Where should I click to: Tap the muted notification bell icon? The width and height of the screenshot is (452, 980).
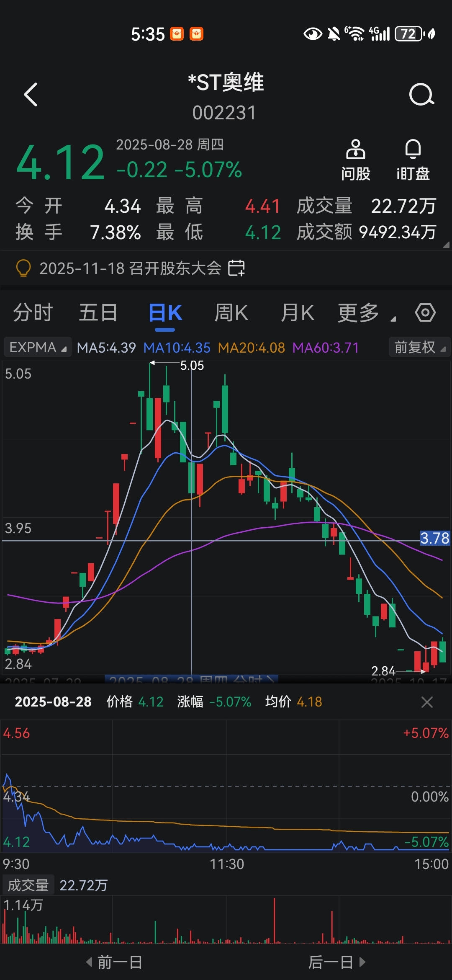(x=334, y=34)
